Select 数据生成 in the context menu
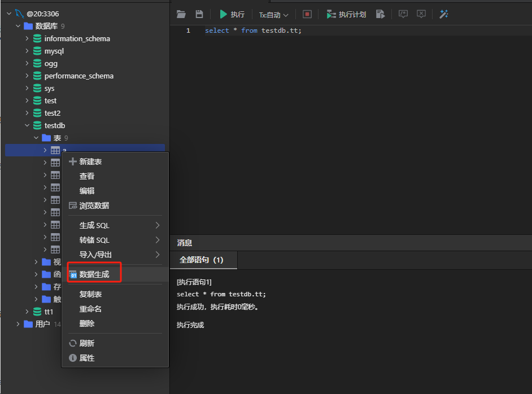This screenshot has width=532, height=394. tap(115, 274)
